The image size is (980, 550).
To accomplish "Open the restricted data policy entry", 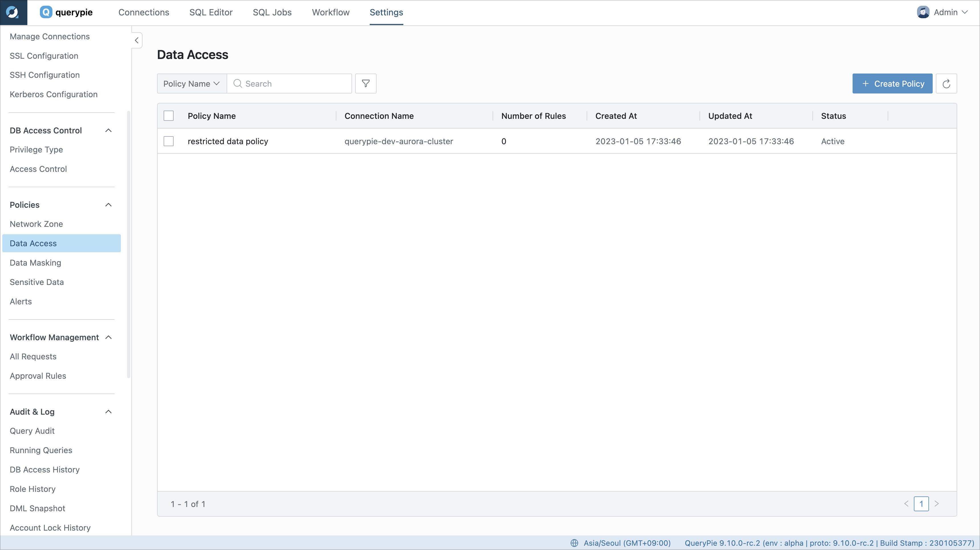I will pos(228,141).
